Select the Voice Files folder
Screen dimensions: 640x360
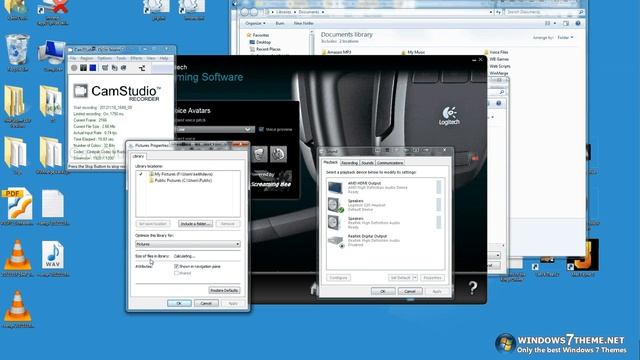(x=496, y=52)
